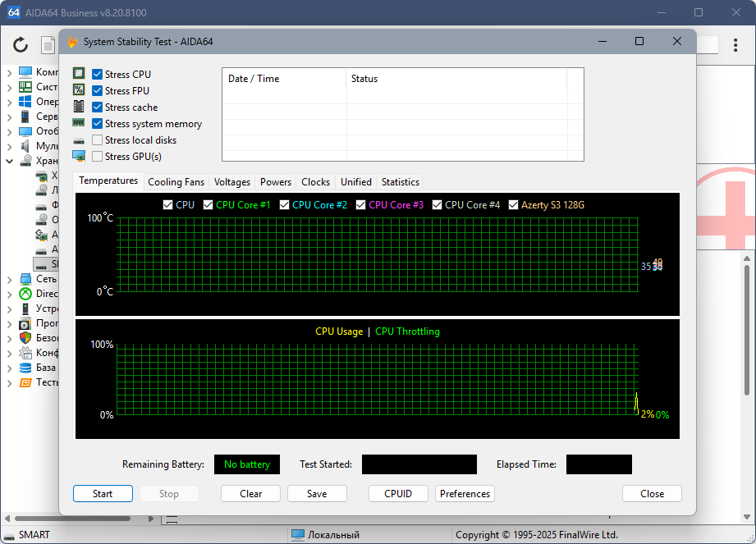Click the CPU chip icon beside Stress CPU
Viewport: 756px width, 544px height.
[79, 74]
